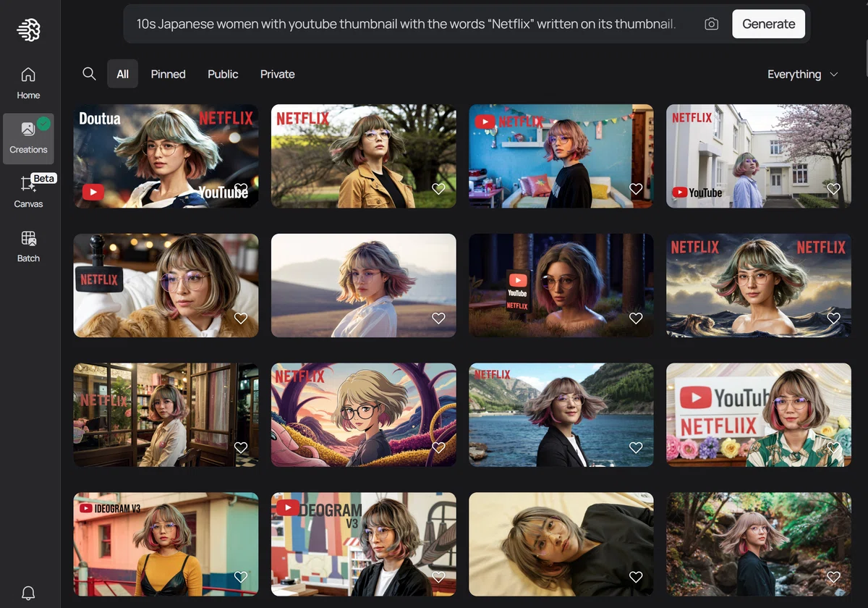This screenshot has height=608, width=868.
Task: Open the YouTube NETFLIIX flowers thumbnail
Action: click(x=759, y=415)
